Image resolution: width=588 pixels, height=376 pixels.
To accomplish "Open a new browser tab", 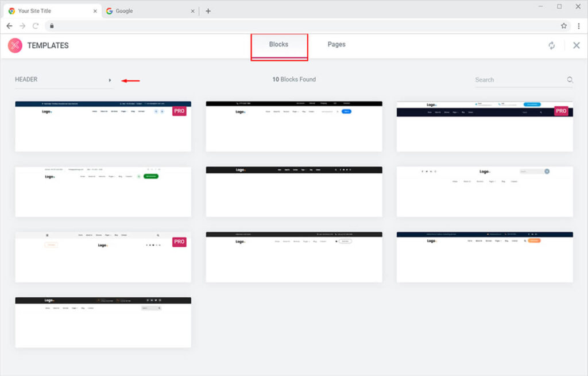I will (x=208, y=11).
